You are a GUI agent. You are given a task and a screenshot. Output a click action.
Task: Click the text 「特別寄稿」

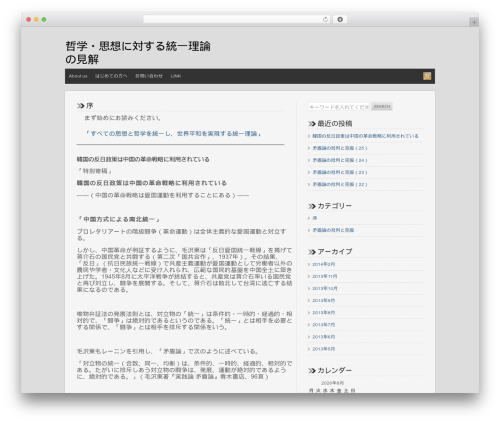pos(95,171)
